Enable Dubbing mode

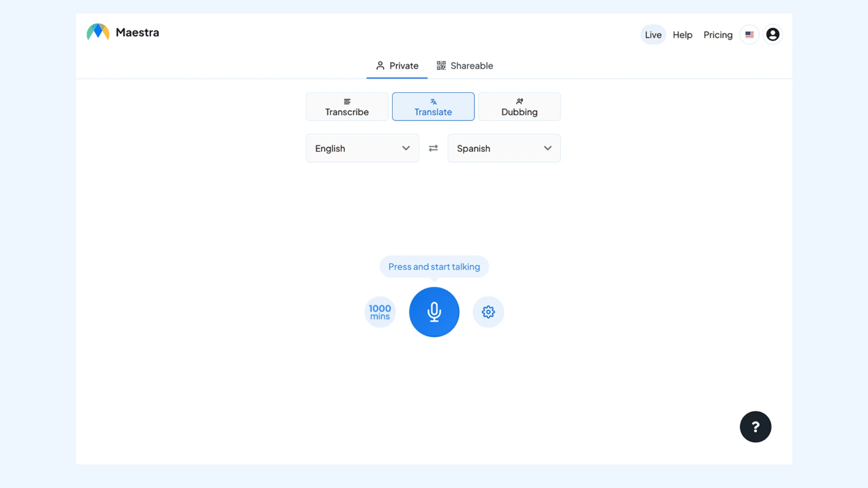click(519, 107)
